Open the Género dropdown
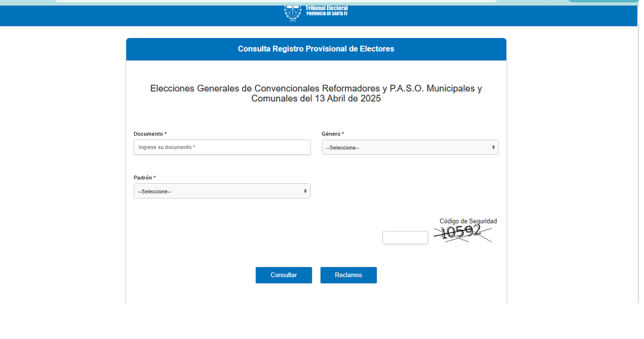This screenshot has width=644, height=339. [x=409, y=147]
